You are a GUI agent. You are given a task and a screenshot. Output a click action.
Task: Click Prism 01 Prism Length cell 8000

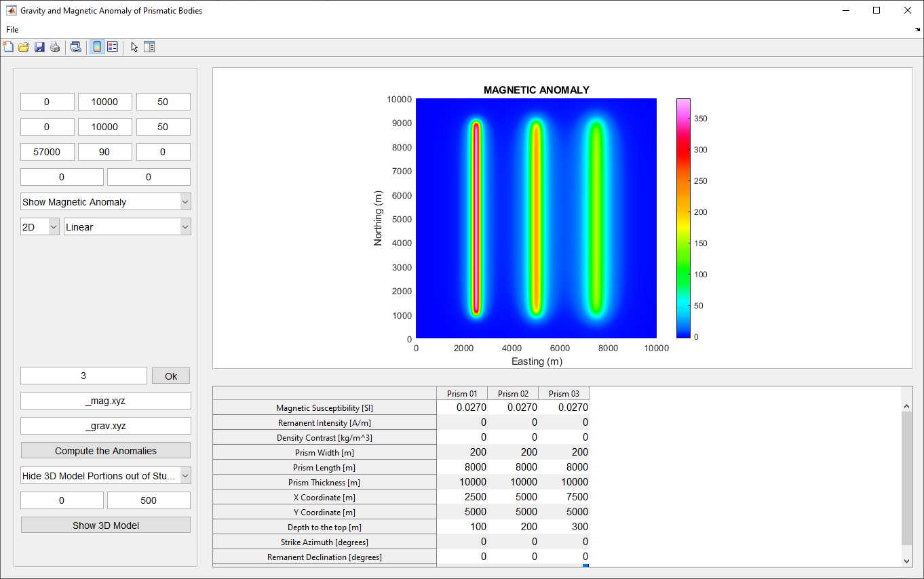tap(462, 467)
